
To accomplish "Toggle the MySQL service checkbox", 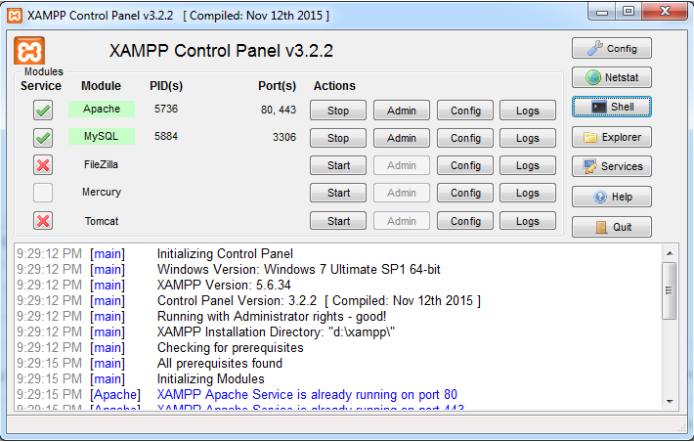I will 43,138.
